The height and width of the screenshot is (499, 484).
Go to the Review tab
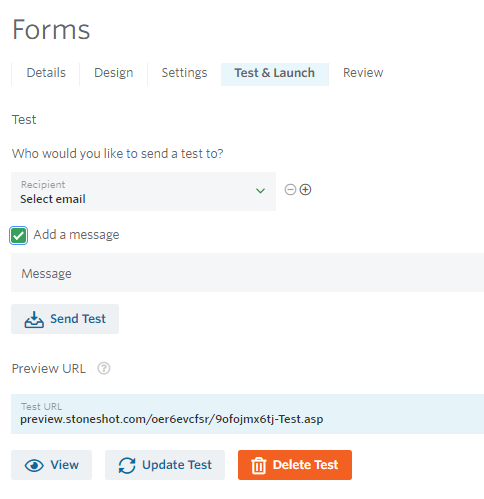pos(363,73)
